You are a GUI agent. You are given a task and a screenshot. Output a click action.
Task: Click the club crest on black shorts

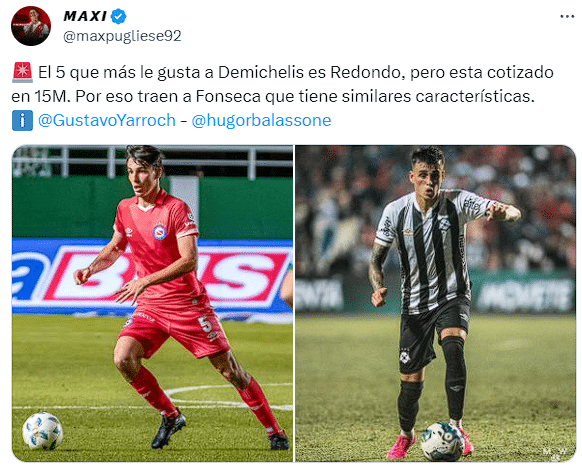tap(405, 356)
